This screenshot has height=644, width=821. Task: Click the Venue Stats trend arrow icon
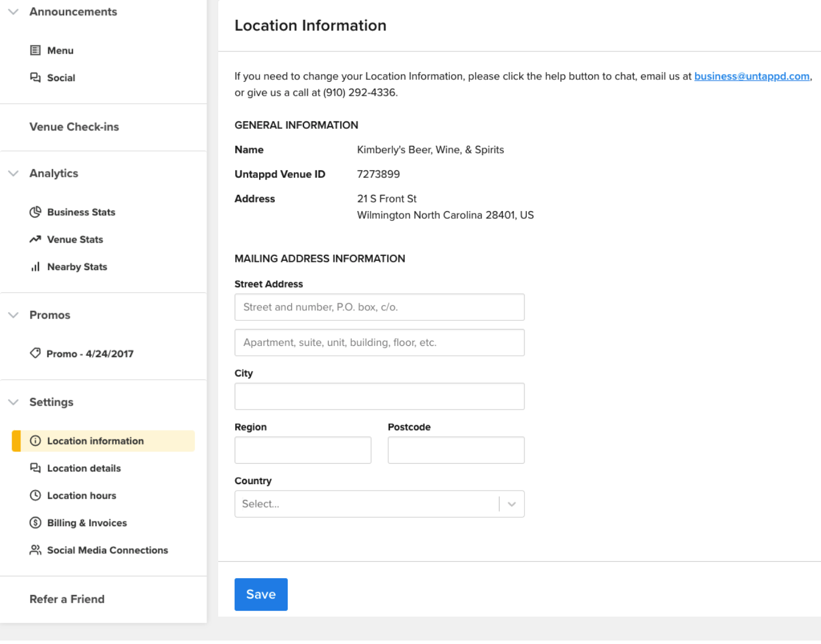[36, 239]
